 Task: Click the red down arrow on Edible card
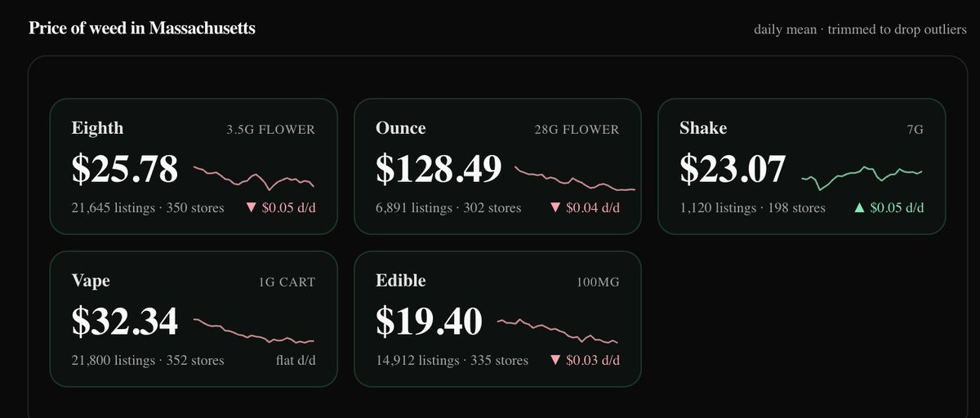click(555, 360)
